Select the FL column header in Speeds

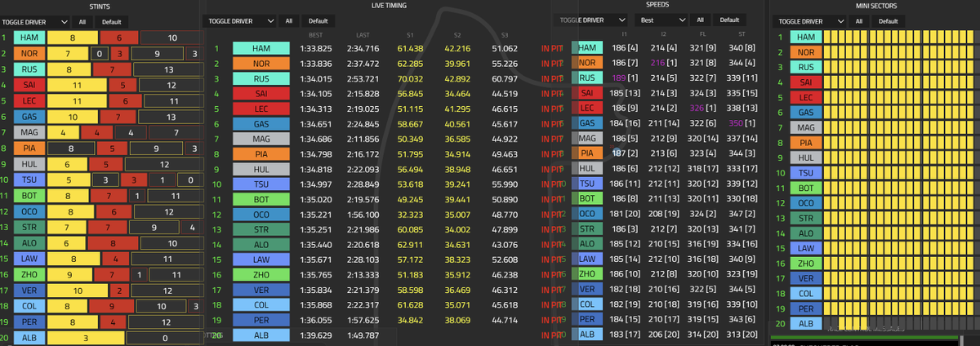tap(703, 34)
